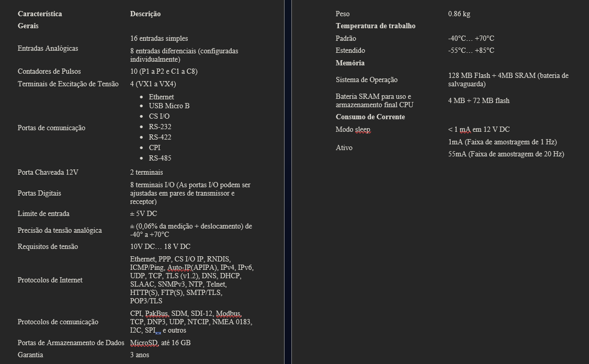Click the underlined 'Auto-IP' text
This screenshot has height=364, width=589.
[x=179, y=268]
